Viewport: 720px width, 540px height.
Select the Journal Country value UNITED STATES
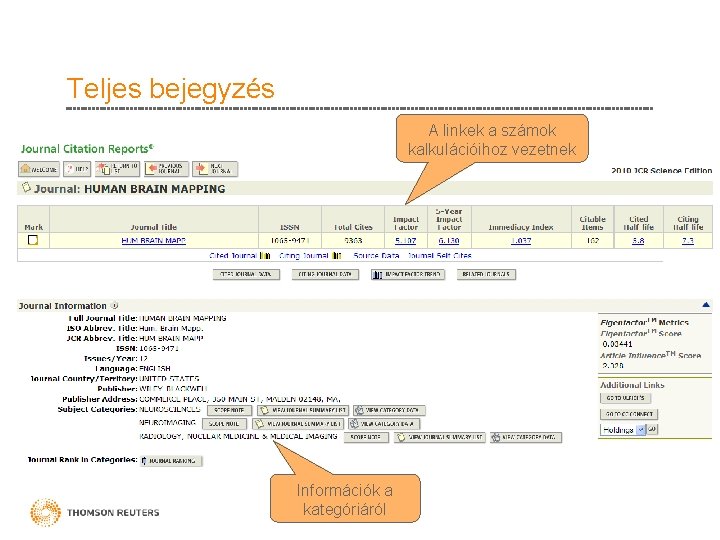tap(169, 379)
